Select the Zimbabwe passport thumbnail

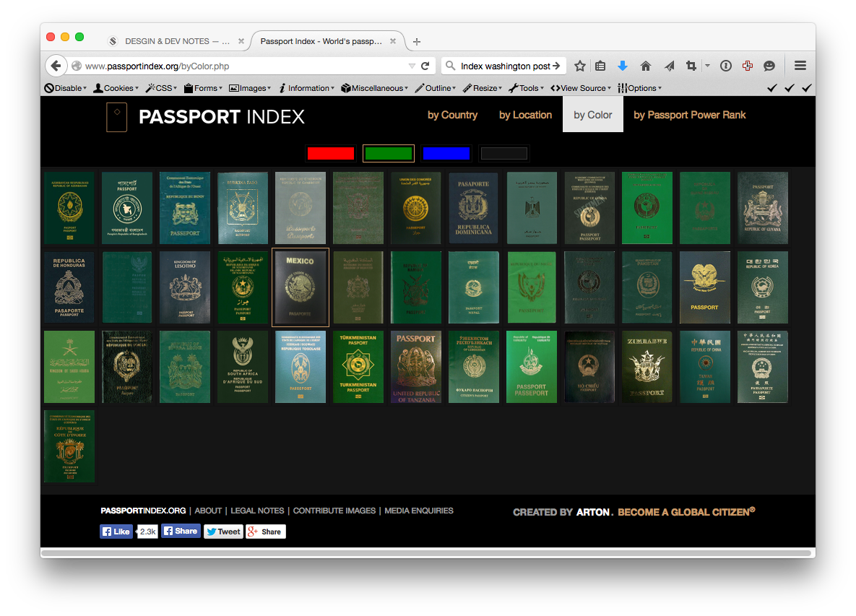coord(647,367)
